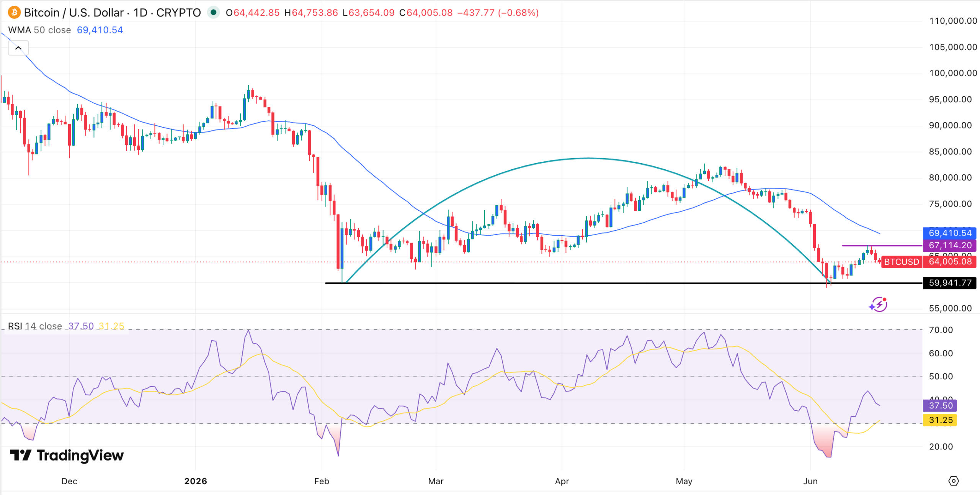This screenshot has height=495, width=980.
Task: Select the purple horizontal resistance line
Action: tap(882, 246)
